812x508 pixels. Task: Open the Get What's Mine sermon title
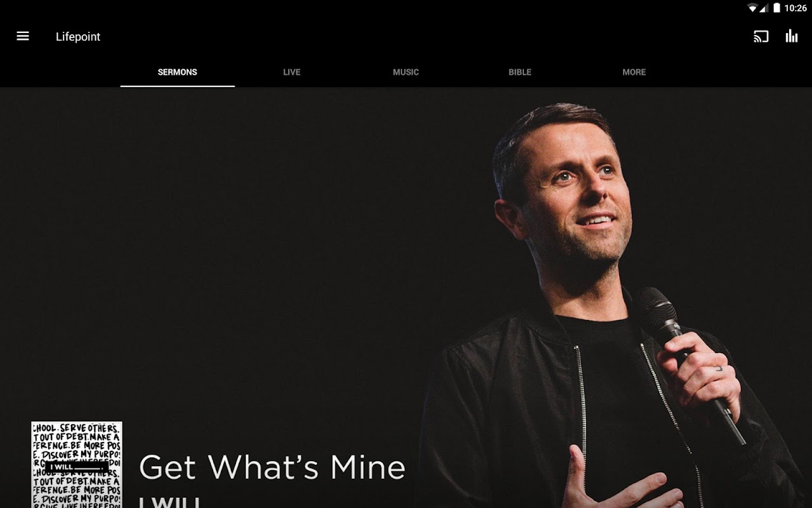pyautogui.click(x=272, y=467)
